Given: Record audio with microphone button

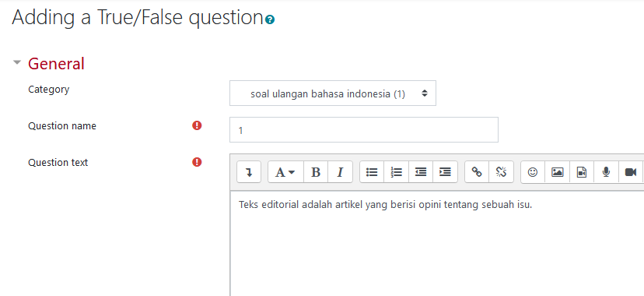Looking at the screenshot, I should (606, 172).
